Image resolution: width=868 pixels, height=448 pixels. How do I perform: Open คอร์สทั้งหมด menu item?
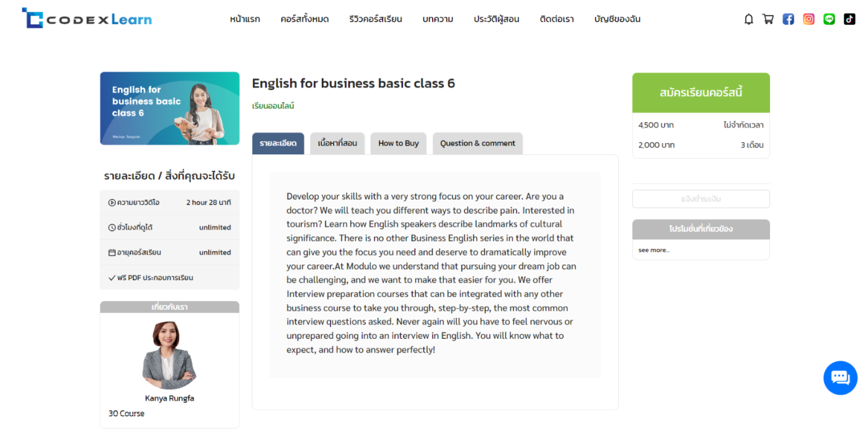pyautogui.click(x=304, y=19)
